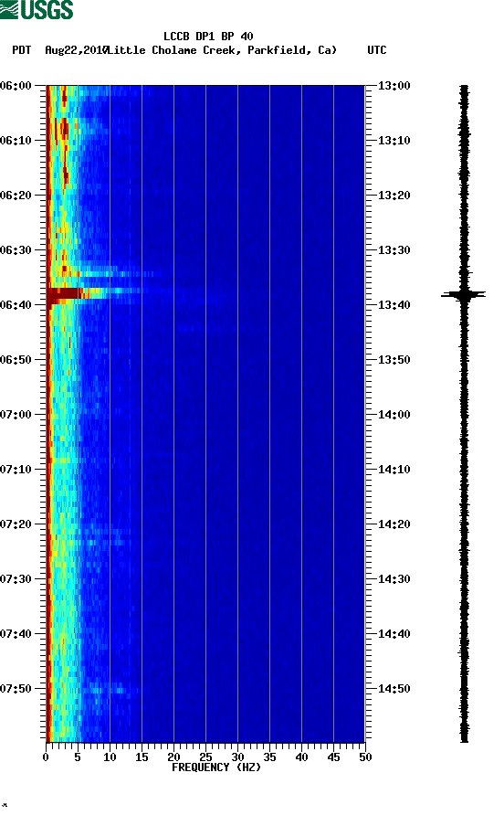
Task: Click the '06:10' PDT time label
Action: pyautogui.click(x=16, y=141)
